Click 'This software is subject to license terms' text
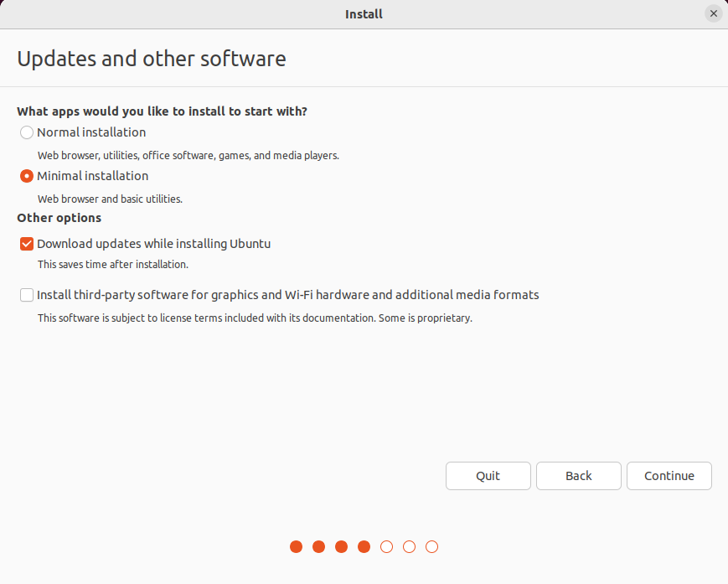This screenshot has width=728, height=584. 255,318
